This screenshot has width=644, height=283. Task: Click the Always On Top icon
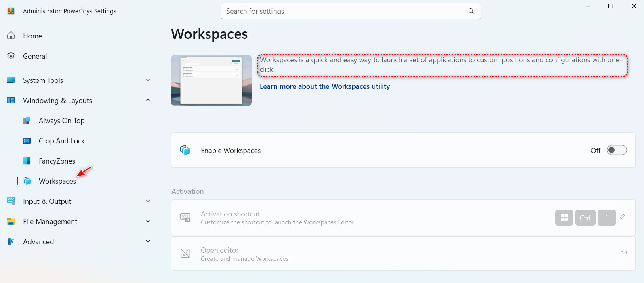[27, 121]
